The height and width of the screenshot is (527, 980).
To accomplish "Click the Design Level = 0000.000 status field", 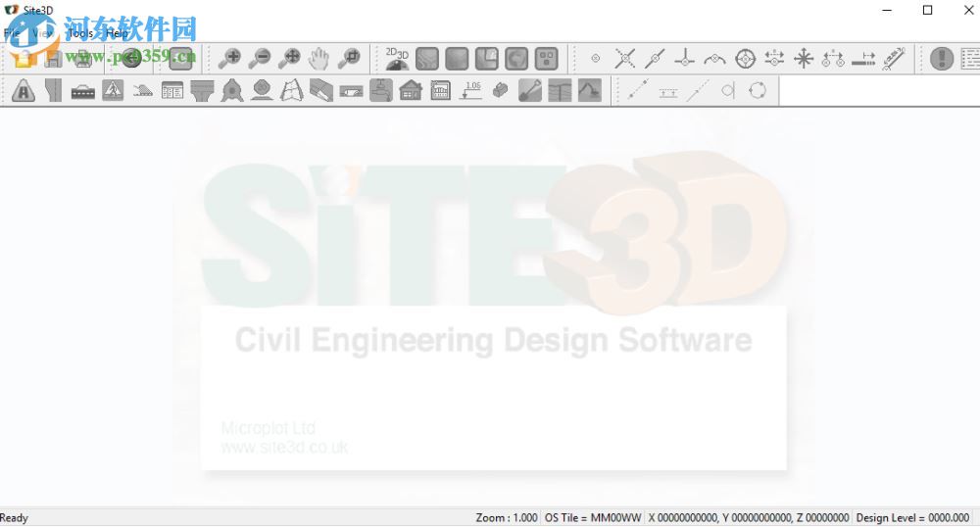I will coord(912,517).
